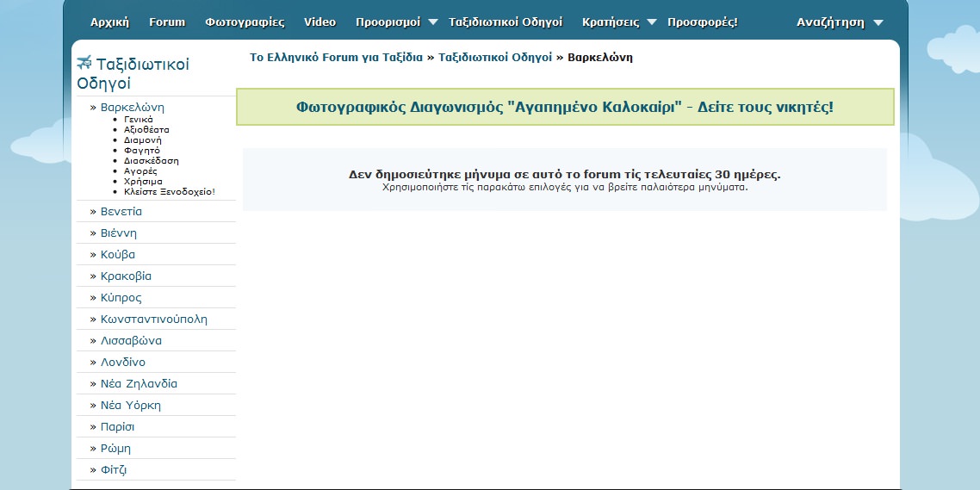Open the photo contest winners banner
The height and width of the screenshot is (490, 980).
click(x=564, y=107)
